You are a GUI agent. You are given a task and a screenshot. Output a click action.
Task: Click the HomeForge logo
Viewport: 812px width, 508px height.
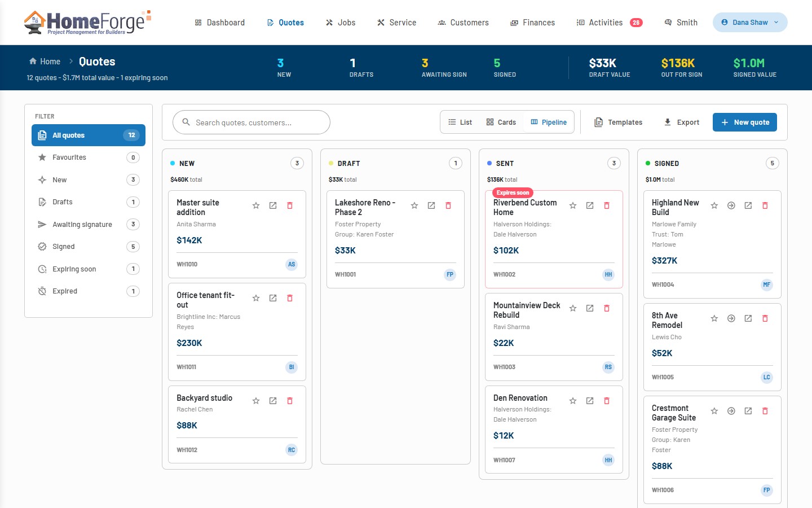87,23
